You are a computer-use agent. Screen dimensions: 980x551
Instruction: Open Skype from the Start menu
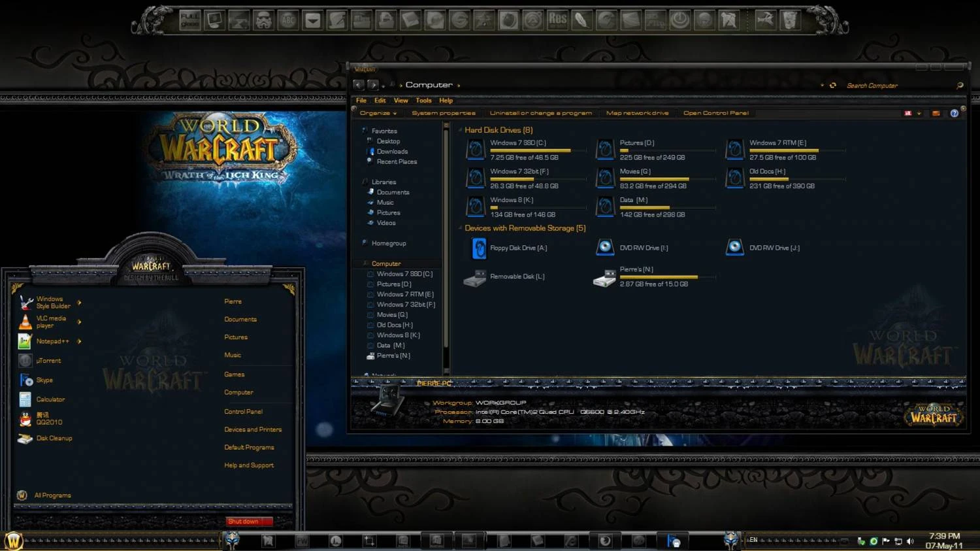pos(44,380)
